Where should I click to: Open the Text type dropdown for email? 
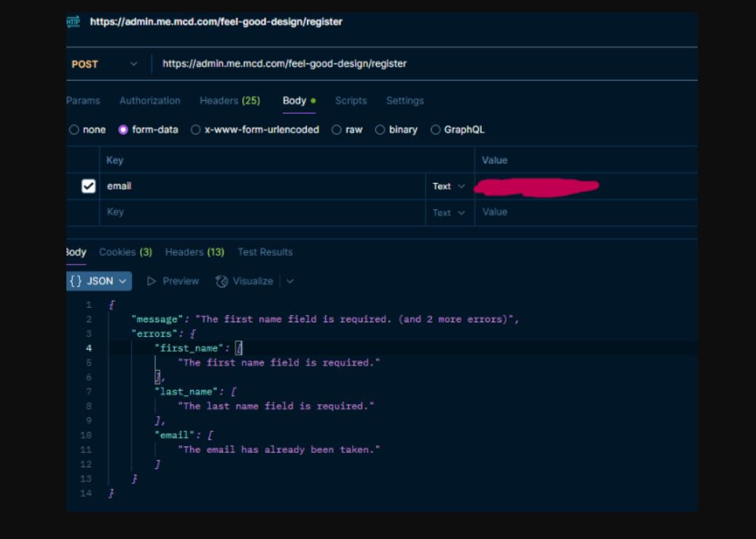click(448, 187)
